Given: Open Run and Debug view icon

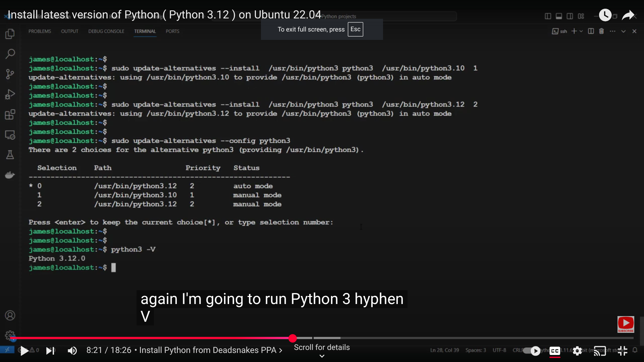Looking at the screenshot, I should (10, 95).
